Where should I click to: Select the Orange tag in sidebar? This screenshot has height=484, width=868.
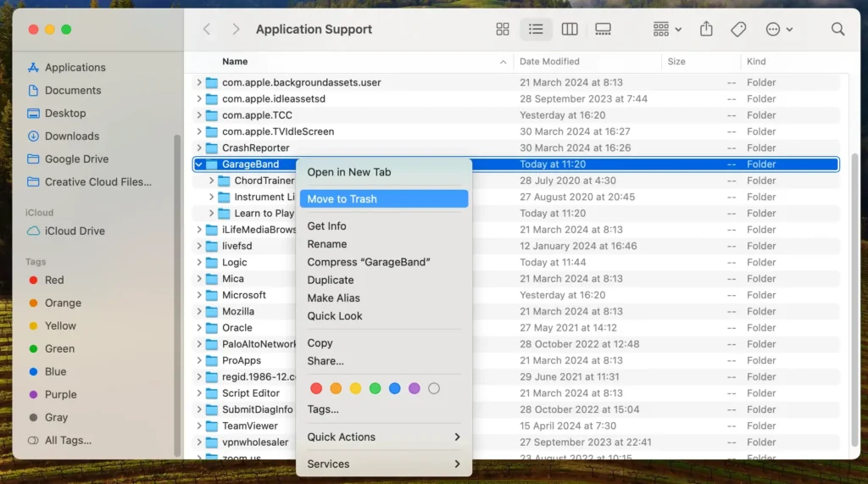(54, 303)
